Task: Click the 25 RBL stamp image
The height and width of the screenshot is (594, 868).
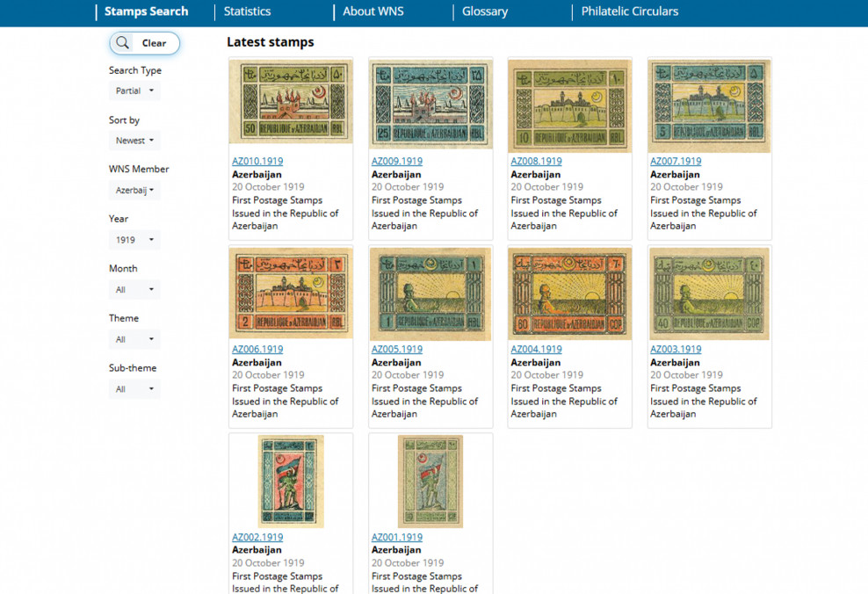Action: click(x=430, y=103)
